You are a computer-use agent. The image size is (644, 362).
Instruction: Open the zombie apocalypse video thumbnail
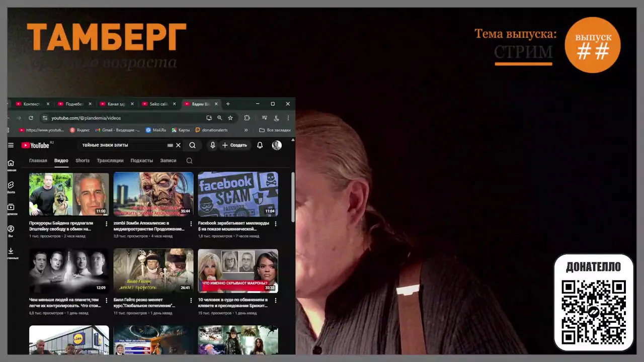coord(153,194)
